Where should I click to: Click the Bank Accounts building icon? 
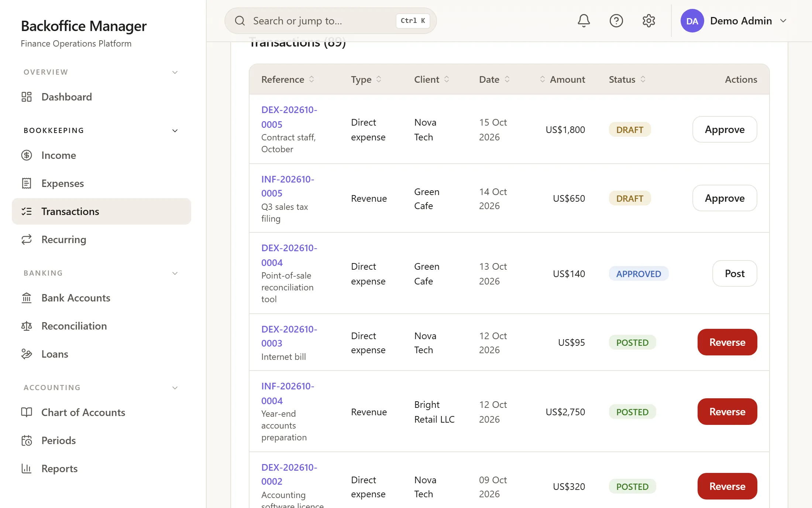[27, 298]
